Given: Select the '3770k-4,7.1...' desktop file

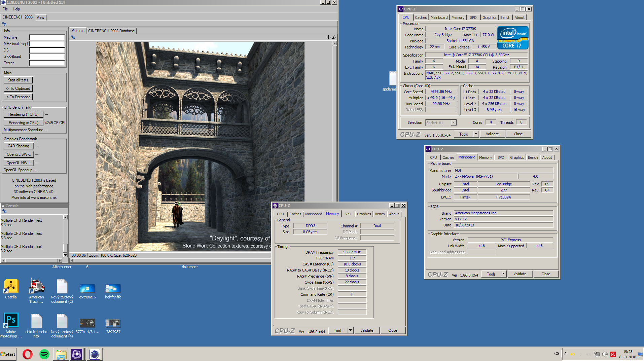Looking at the screenshot, I should click(x=87, y=326).
